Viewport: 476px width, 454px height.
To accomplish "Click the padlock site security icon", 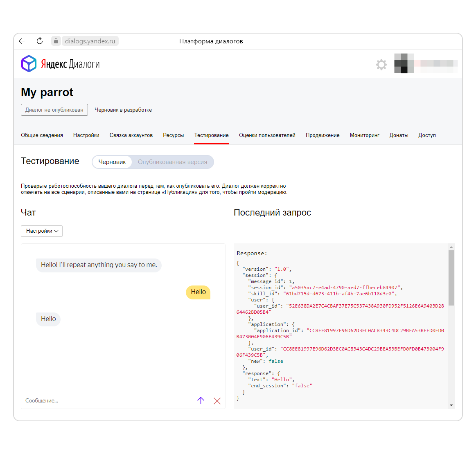I will pyautogui.click(x=56, y=41).
